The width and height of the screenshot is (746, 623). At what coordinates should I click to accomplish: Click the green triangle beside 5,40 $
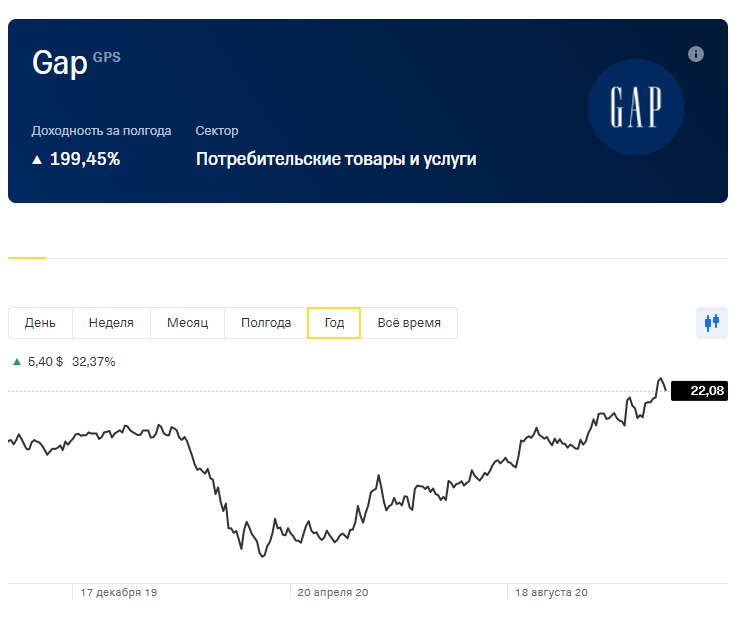[17, 362]
